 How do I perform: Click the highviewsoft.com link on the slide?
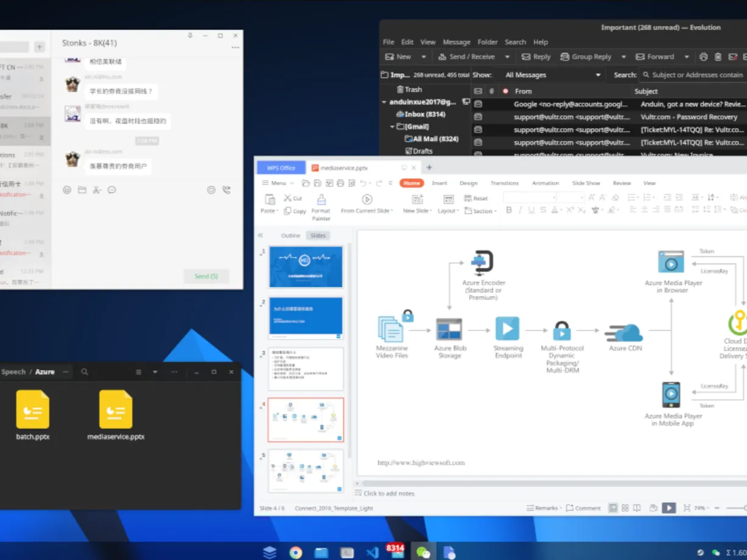(413, 462)
